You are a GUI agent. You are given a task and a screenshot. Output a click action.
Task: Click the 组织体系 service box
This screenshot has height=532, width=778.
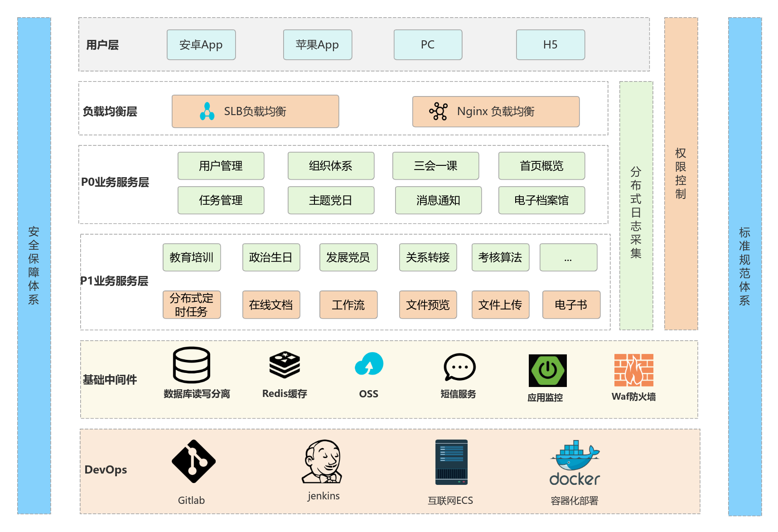(x=331, y=166)
